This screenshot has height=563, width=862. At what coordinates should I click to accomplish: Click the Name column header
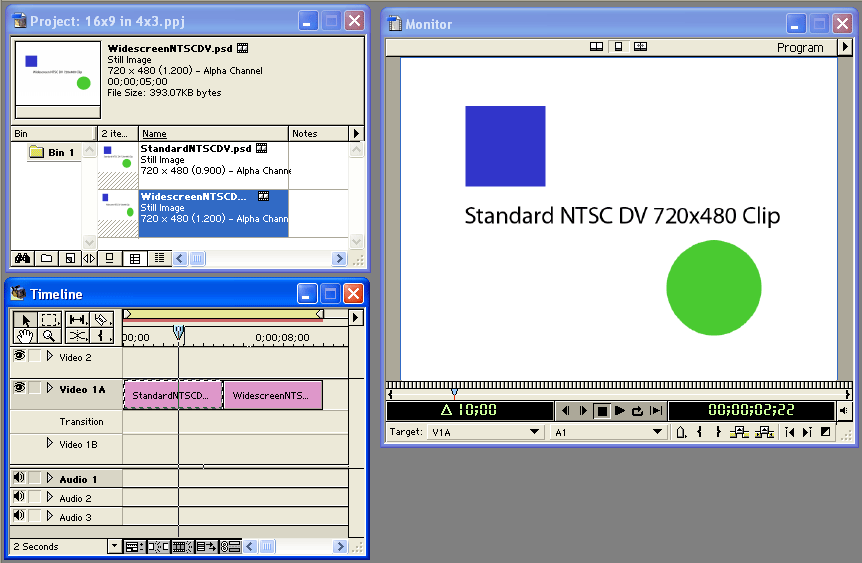click(x=212, y=133)
